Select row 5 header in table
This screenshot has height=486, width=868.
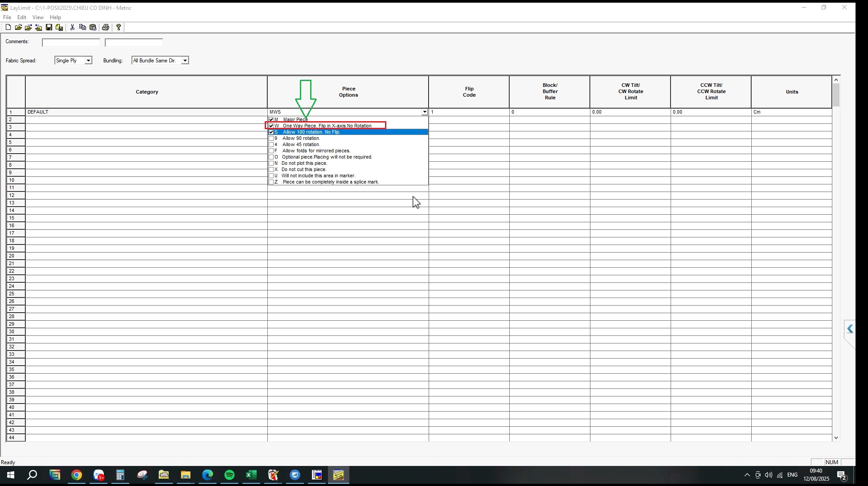16,142
